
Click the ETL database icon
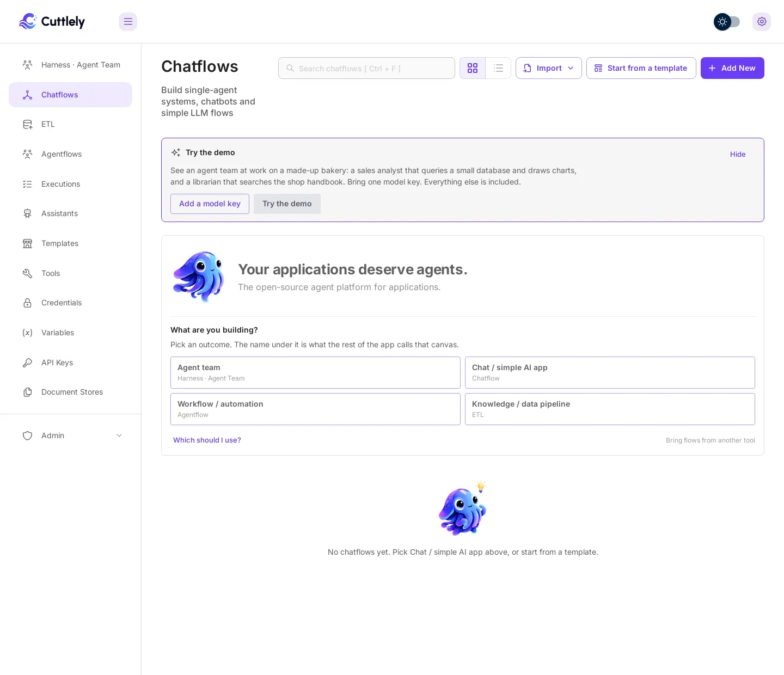coord(27,124)
